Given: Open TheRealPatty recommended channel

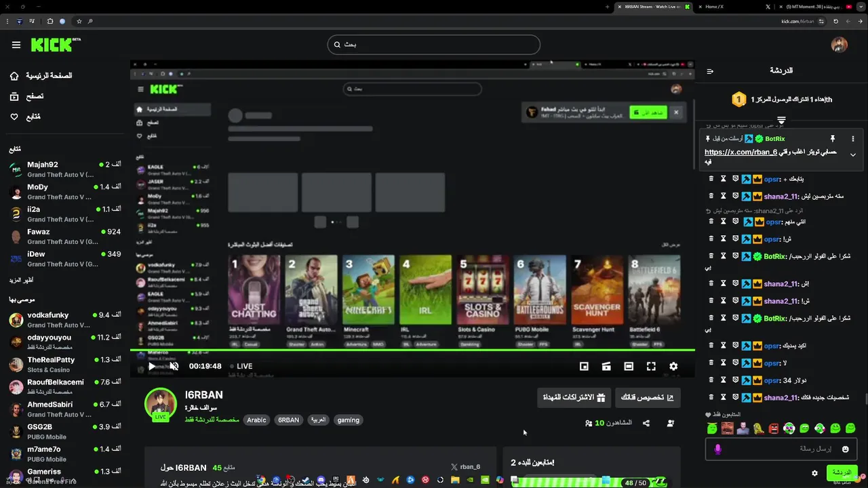Looking at the screenshot, I should tap(65, 364).
